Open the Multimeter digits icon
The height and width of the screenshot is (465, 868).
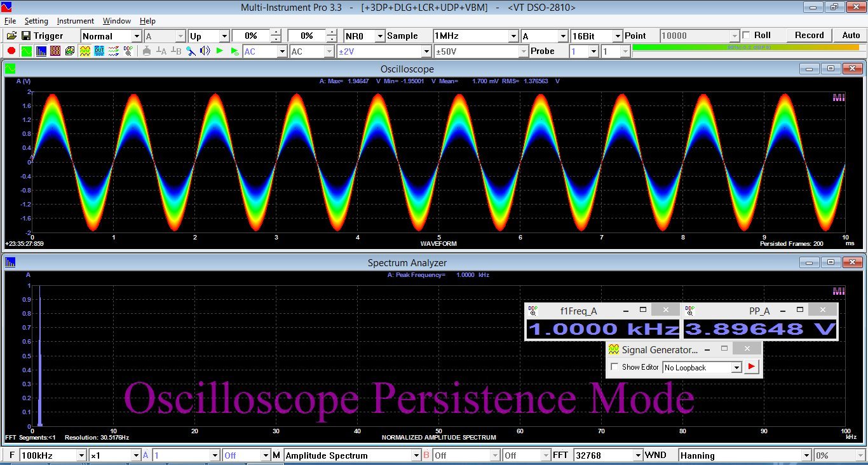click(x=55, y=51)
